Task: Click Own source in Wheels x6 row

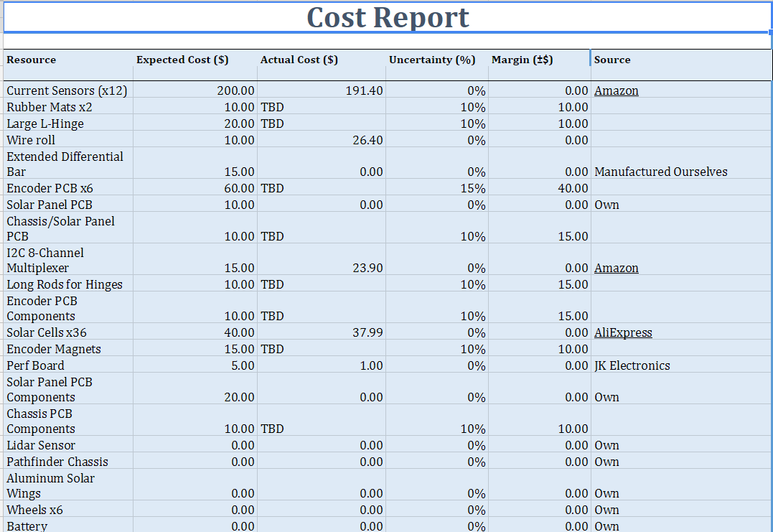Action: point(681,510)
